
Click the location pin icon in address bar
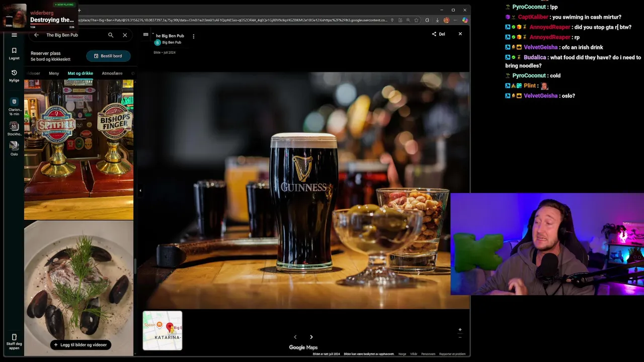[391, 20]
